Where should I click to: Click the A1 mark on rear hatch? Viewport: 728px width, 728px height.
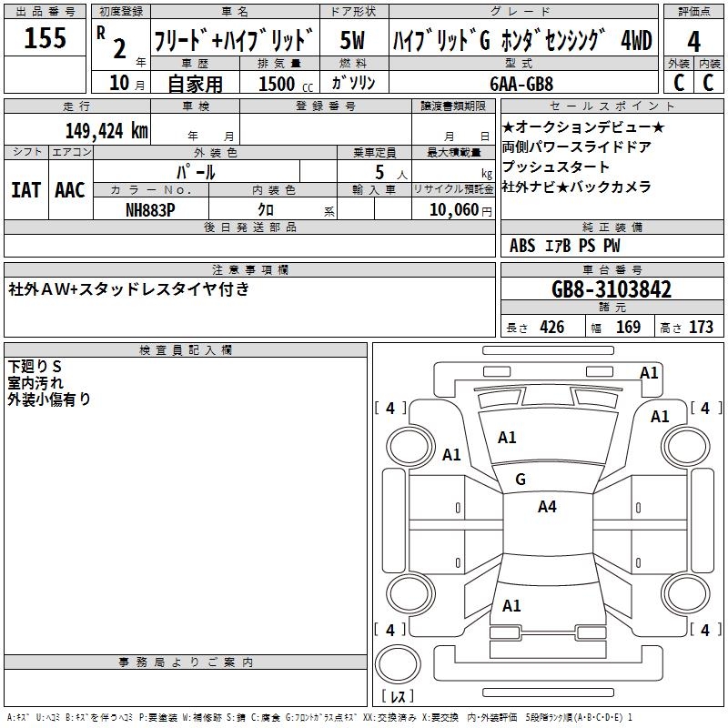click(x=511, y=606)
